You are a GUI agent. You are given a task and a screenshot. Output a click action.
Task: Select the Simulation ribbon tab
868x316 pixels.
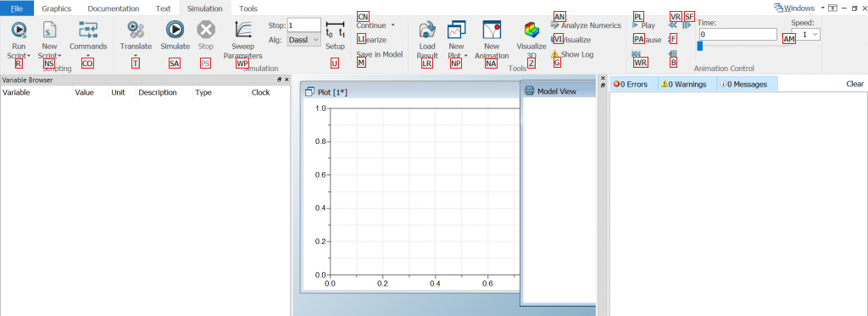[205, 8]
